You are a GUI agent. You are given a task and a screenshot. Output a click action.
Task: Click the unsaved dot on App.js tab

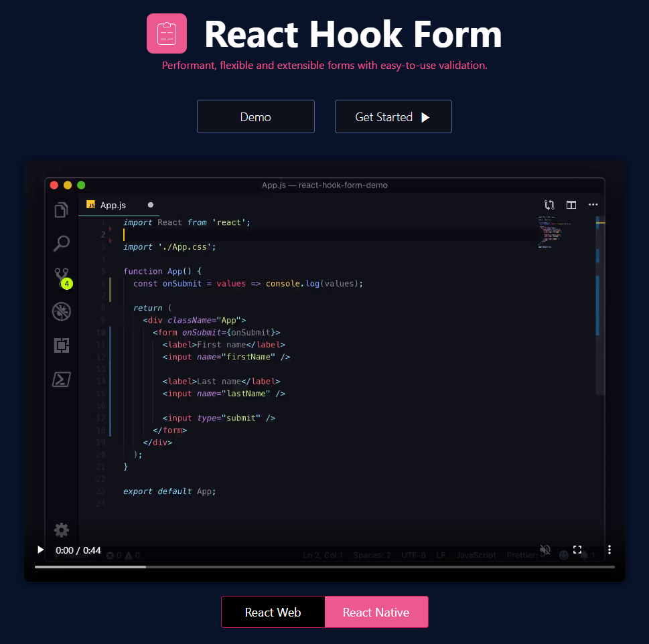151,205
